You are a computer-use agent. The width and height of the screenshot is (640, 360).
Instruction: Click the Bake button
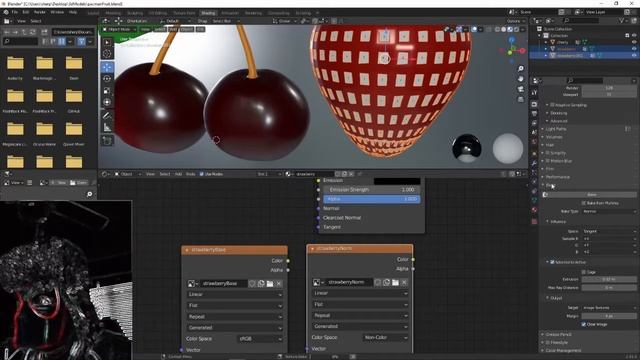click(x=591, y=195)
